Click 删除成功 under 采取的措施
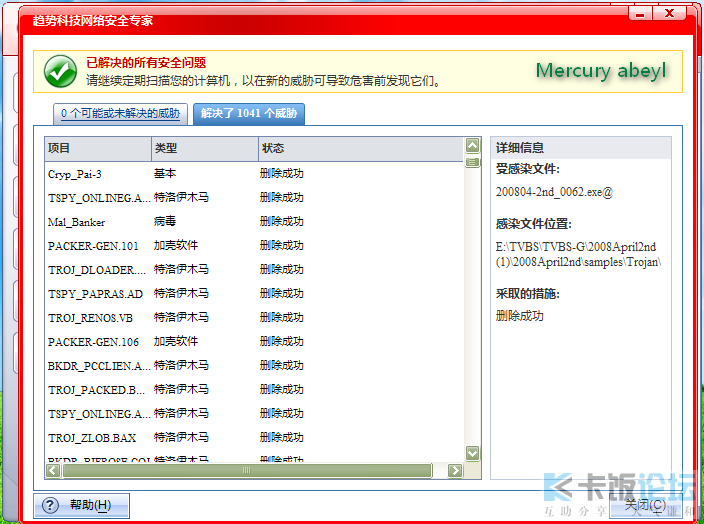 (519, 316)
